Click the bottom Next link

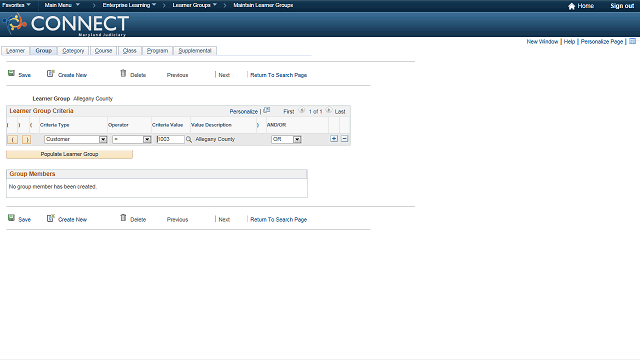coord(224,220)
